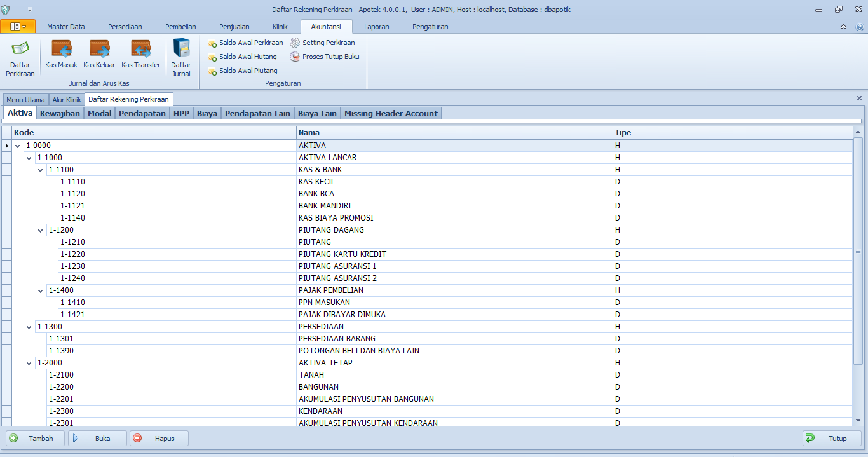Switch to Menu Utama document tab

coord(25,100)
